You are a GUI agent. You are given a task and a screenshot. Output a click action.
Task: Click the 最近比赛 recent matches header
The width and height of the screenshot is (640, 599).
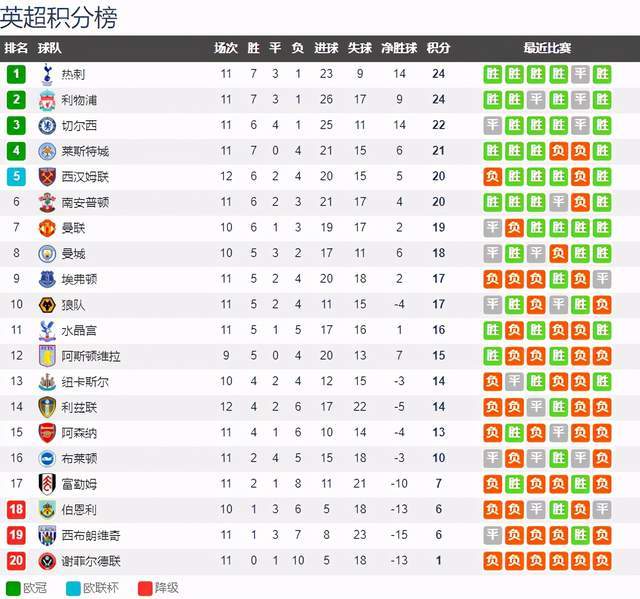point(547,48)
